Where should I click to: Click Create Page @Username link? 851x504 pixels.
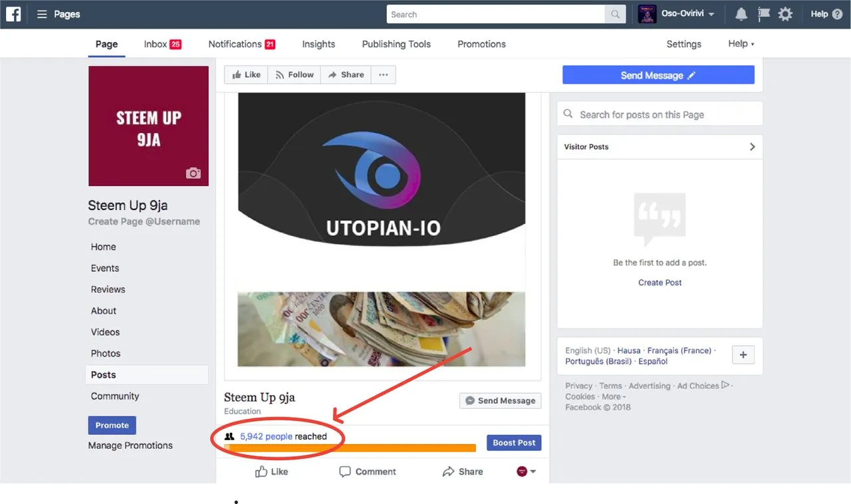click(x=144, y=221)
